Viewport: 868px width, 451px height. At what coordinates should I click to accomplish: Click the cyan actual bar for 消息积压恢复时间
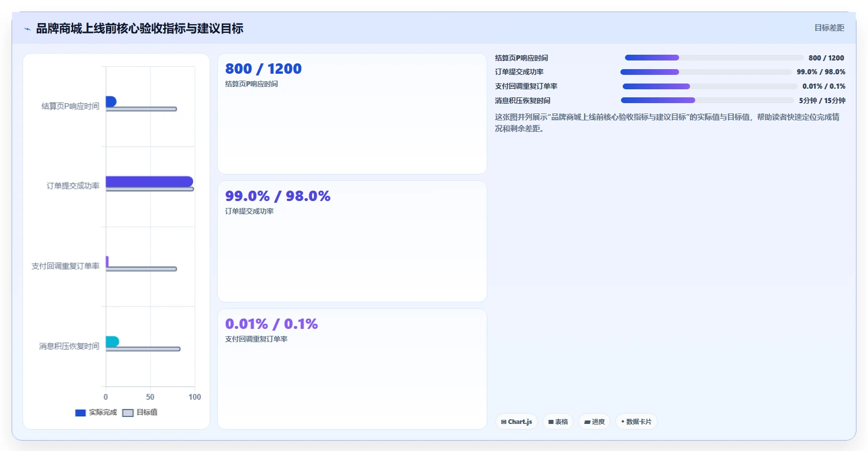112,342
